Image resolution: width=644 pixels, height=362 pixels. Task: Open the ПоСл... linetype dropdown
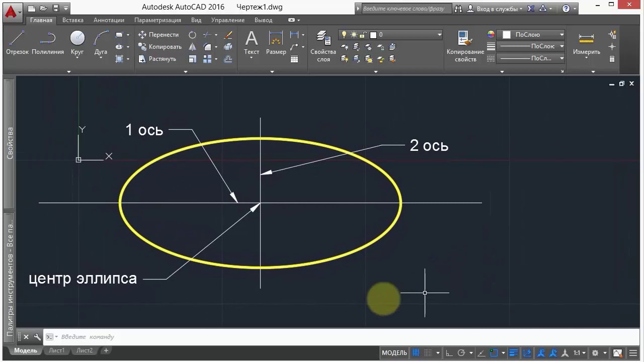pyautogui.click(x=561, y=58)
